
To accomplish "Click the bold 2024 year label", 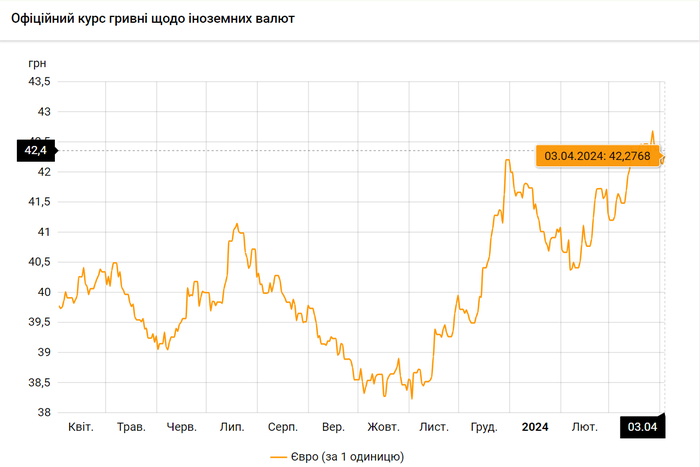I will 535,427.
